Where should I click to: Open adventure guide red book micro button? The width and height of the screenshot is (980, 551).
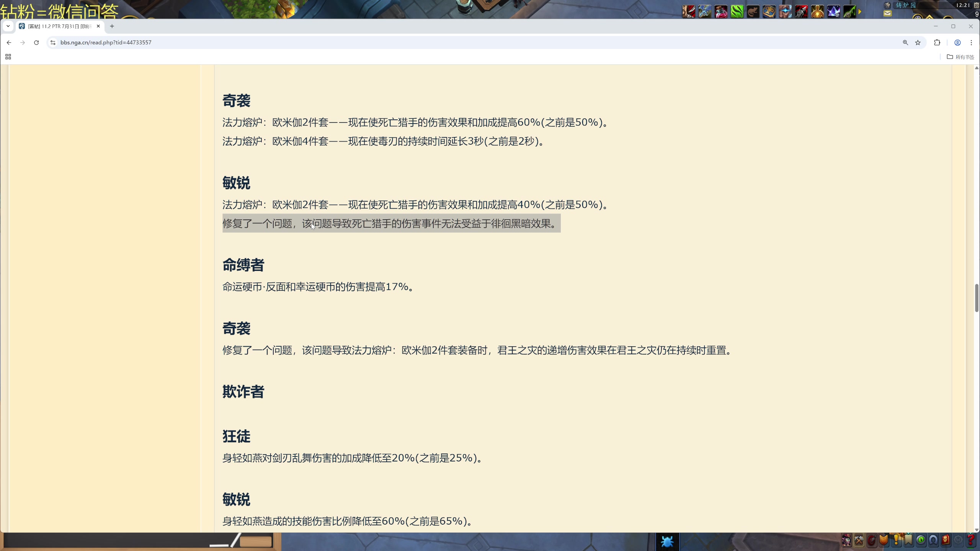(946, 540)
